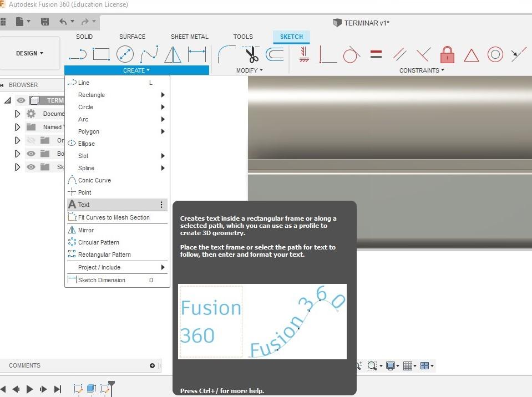Apply the Concentric constraint
This screenshot has width=532, height=397.
click(495, 54)
